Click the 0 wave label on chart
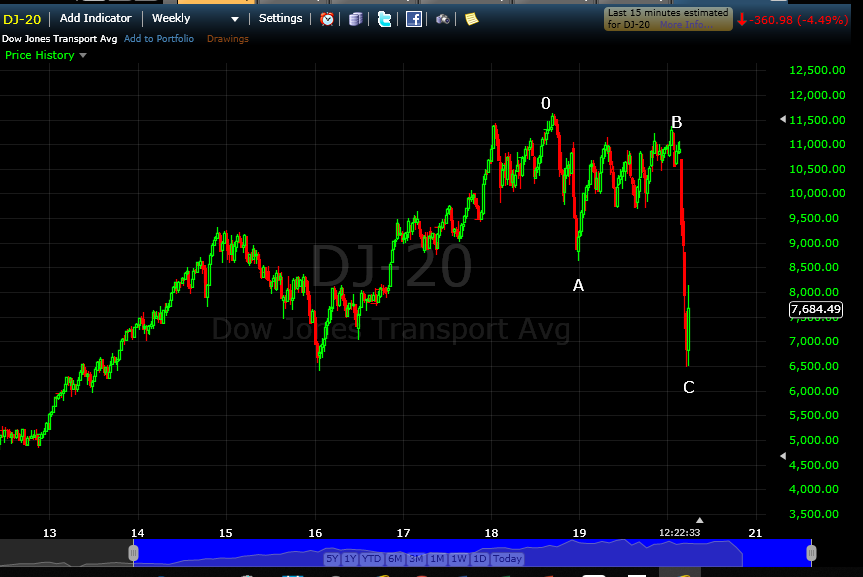This screenshot has width=863, height=577. (x=545, y=103)
